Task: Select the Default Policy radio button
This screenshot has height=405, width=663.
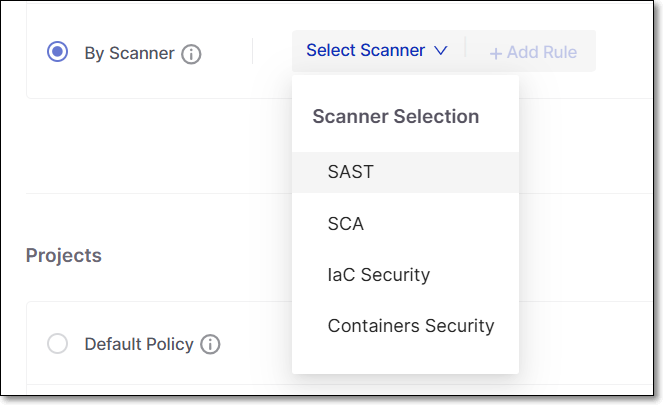Action: point(58,343)
